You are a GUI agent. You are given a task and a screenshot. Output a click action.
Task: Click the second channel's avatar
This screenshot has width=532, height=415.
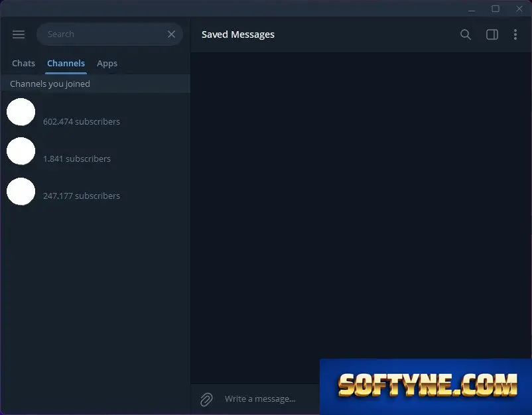pyautogui.click(x=21, y=151)
